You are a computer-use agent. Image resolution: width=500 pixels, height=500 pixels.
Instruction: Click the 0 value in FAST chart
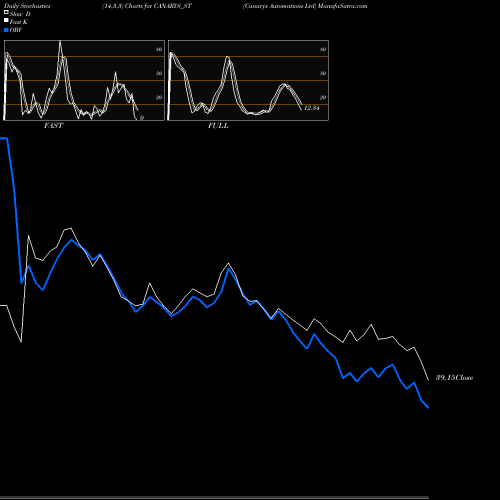click(x=142, y=118)
